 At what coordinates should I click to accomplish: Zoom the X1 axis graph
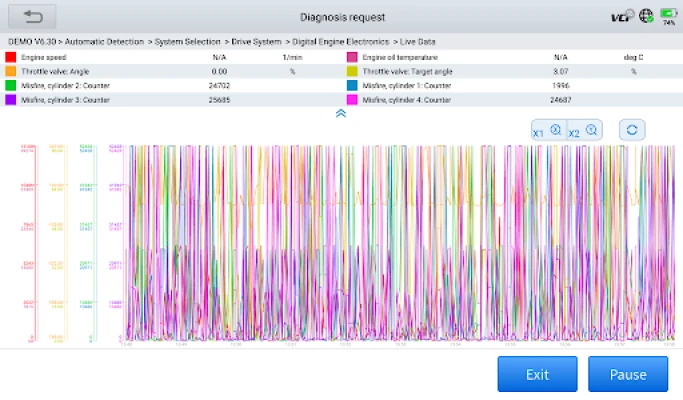(x=548, y=131)
